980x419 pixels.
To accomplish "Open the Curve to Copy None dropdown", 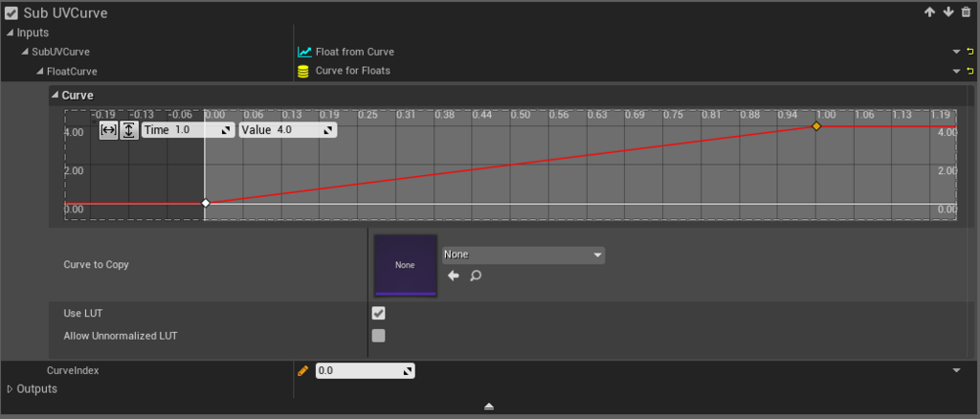I will click(523, 254).
